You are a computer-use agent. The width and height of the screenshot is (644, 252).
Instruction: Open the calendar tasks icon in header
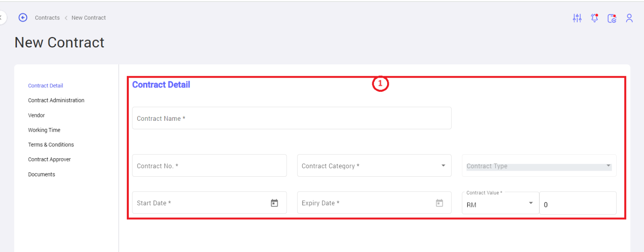612,18
